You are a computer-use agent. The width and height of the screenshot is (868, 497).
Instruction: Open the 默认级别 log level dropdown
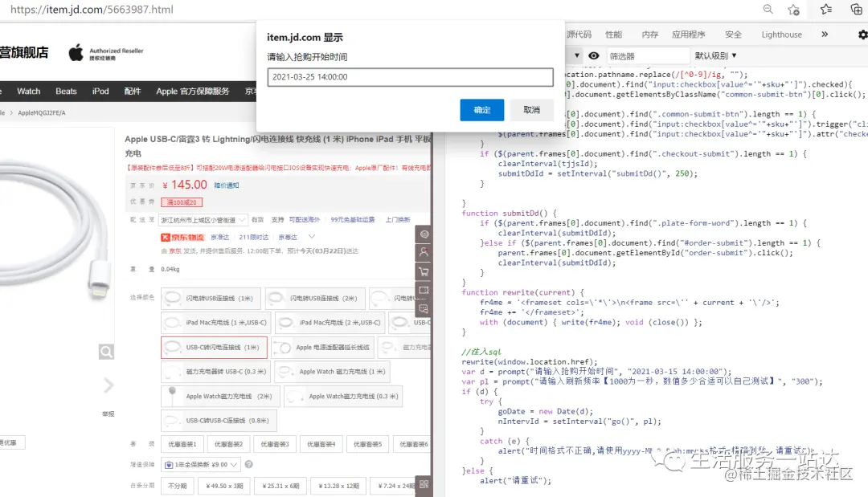pos(716,56)
